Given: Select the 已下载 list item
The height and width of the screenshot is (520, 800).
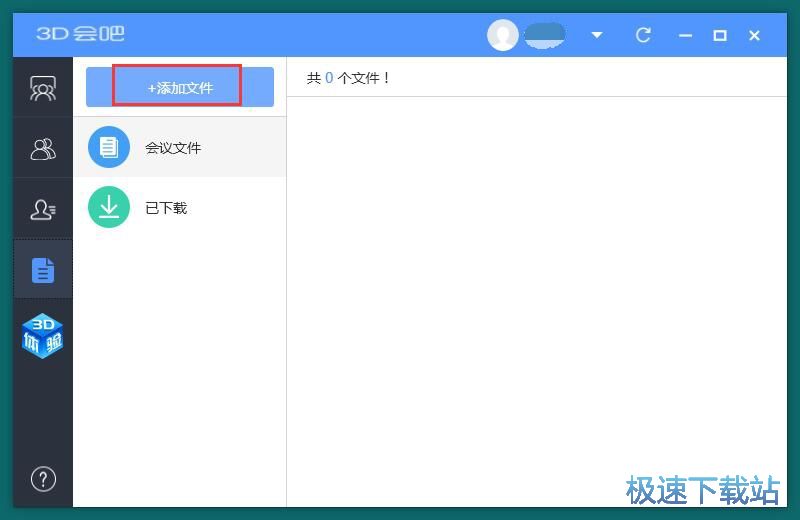Looking at the screenshot, I should pos(180,208).
